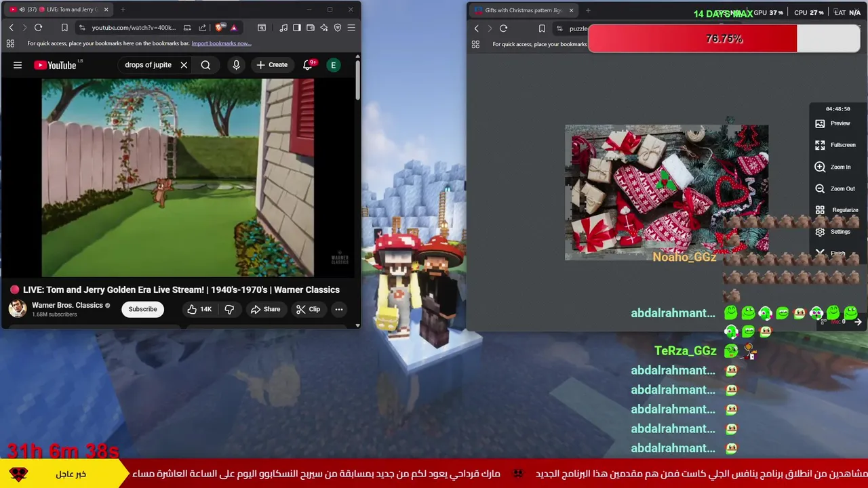
Task: Regularize the puzzle pieces
Action: pyautogui.click(x=837, y=210)
